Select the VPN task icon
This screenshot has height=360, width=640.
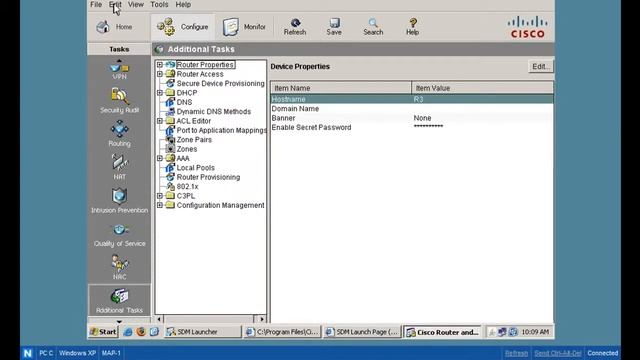pyautogui.click(x=119, y=70)
